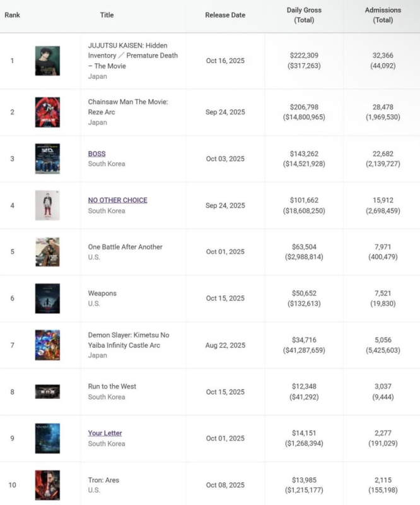Open the Chainsaw Man Reze Arc poster

(47, 112)
